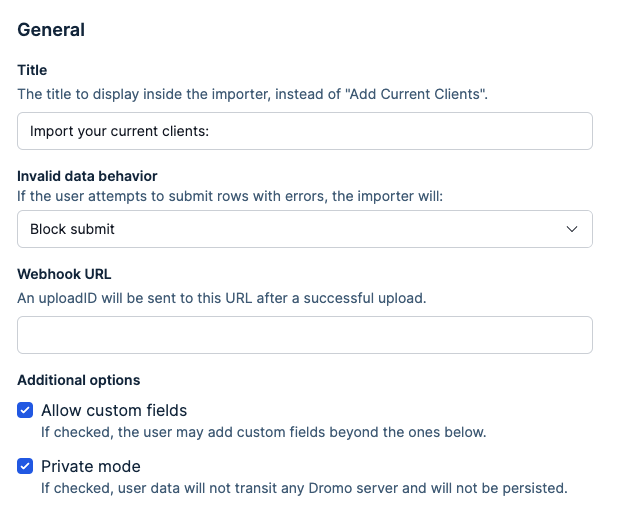Focus the empty Webhook URL field

click(304, 335)
